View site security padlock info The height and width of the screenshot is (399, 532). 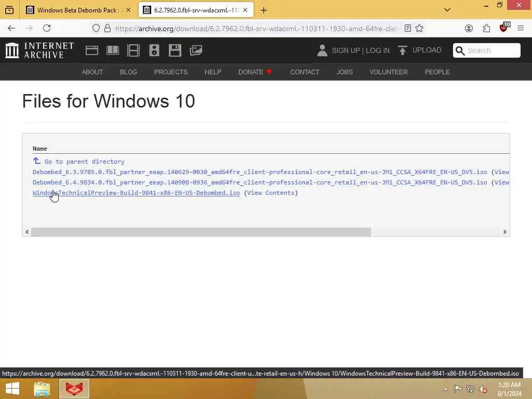108,28
